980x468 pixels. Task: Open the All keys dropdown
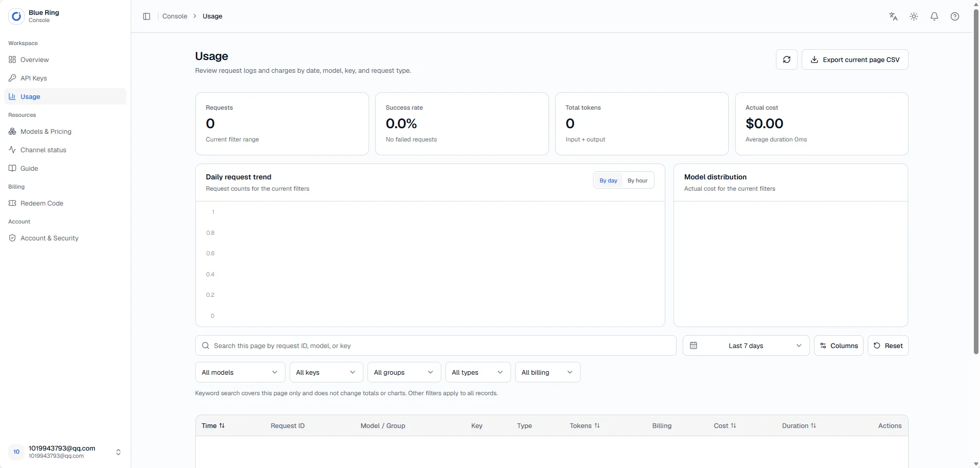326,372
